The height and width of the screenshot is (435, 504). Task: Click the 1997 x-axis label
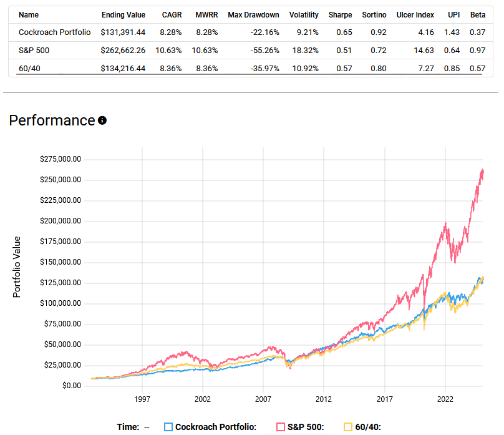pyautogui.click(x=142, y=399)
